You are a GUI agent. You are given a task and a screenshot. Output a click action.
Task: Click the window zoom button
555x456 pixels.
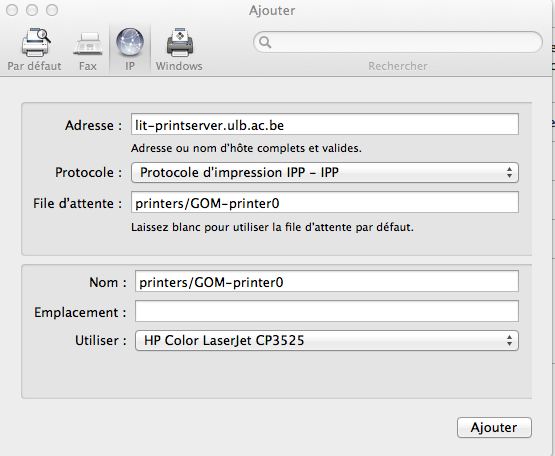pyautogui.click(x=52, y=10)
